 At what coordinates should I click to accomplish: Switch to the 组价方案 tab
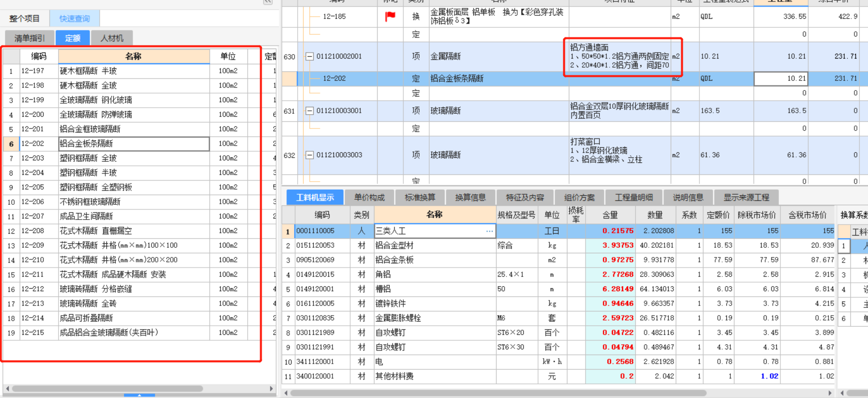pos(580,197)
